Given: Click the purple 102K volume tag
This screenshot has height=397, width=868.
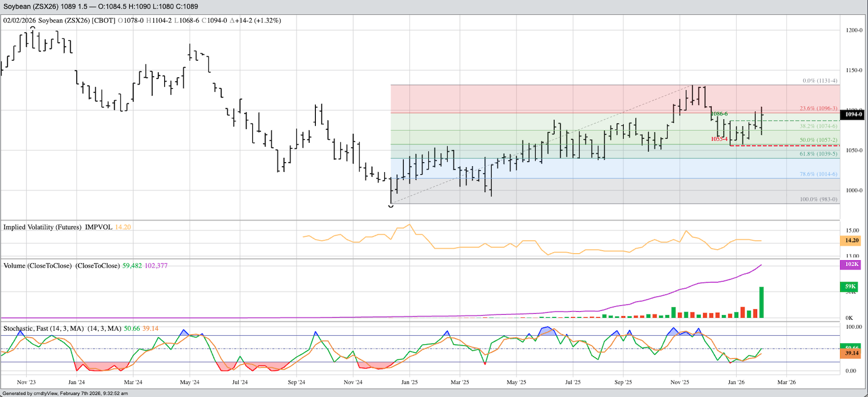Looking at the screenshot, I should pyautogui.click(x=852, y=264).
